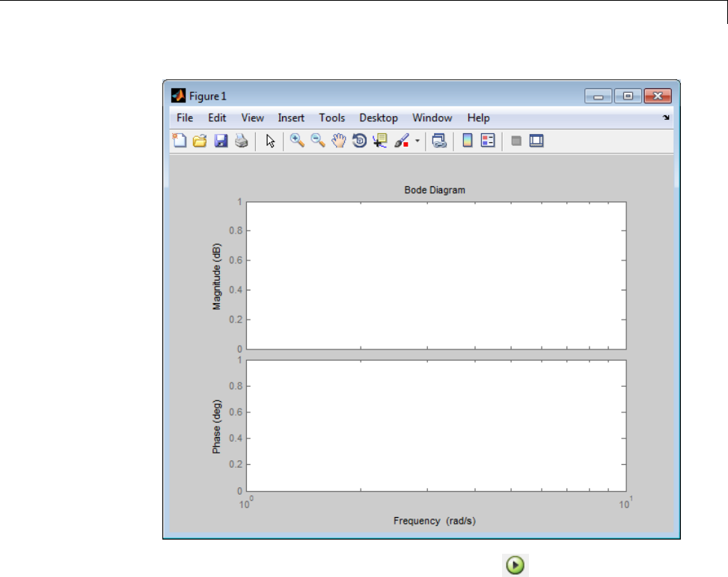Minimize the Figure 1 window
Screen dimensions: 728x577
[x=599, y=96]
